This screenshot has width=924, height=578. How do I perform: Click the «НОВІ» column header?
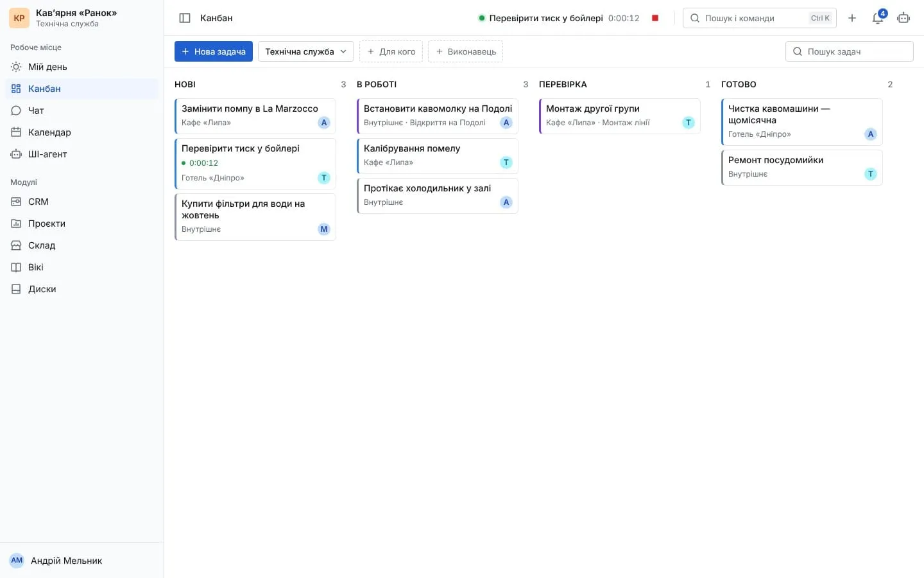tap(185, 84)
